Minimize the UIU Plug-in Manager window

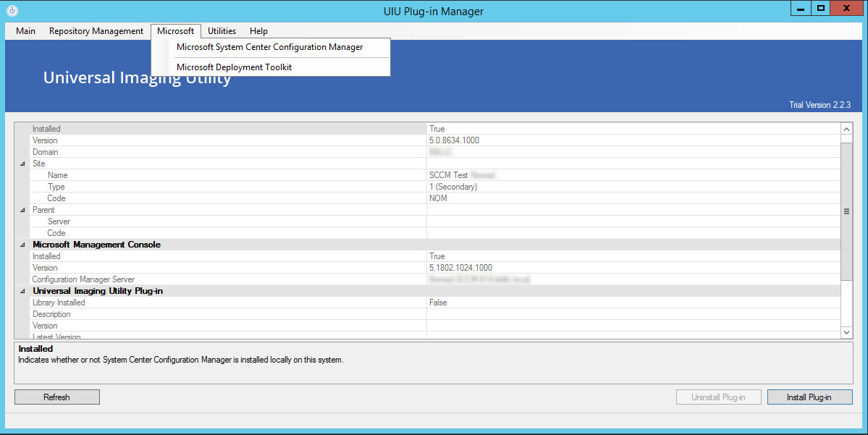(801, 8)
